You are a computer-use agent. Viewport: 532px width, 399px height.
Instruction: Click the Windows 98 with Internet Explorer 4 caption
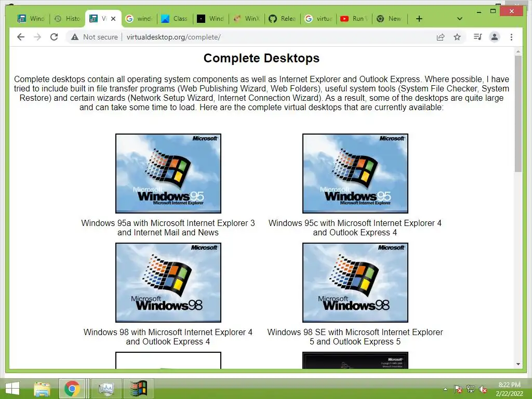click(168, 337)
